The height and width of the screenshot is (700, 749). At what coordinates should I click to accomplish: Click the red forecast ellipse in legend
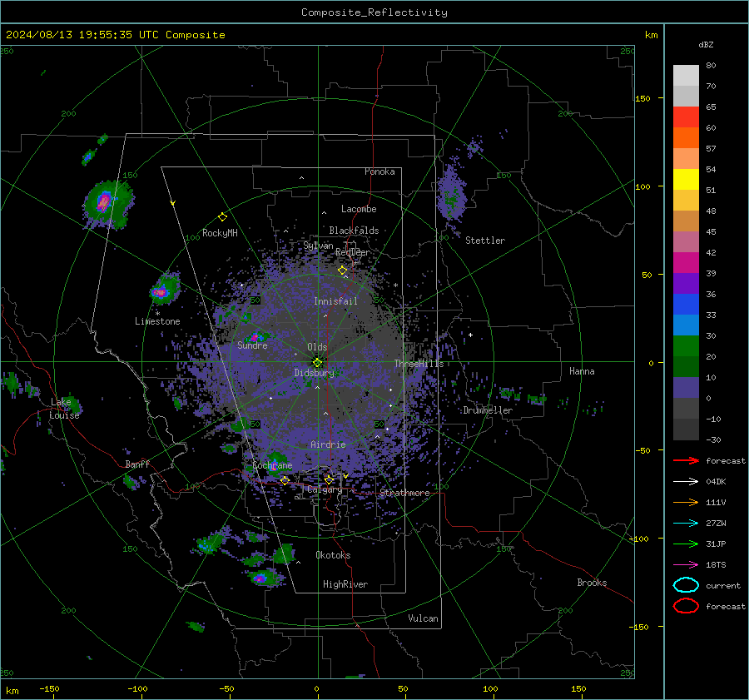[686, 606]
